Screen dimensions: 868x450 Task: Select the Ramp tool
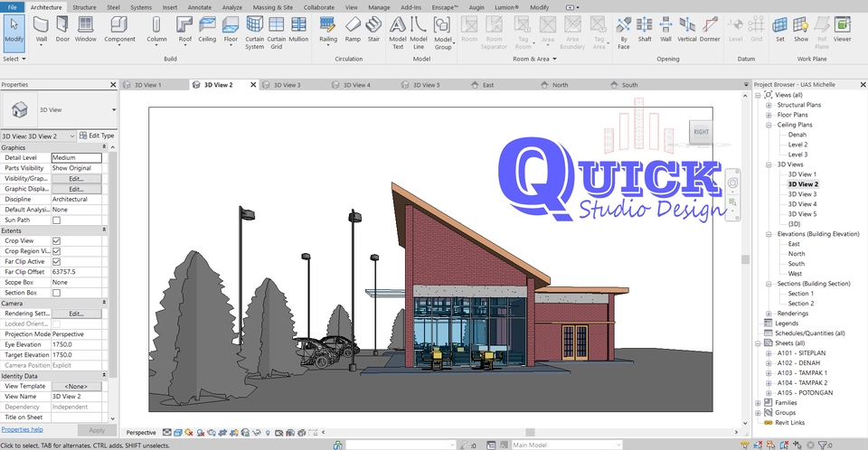pos(353,29)
